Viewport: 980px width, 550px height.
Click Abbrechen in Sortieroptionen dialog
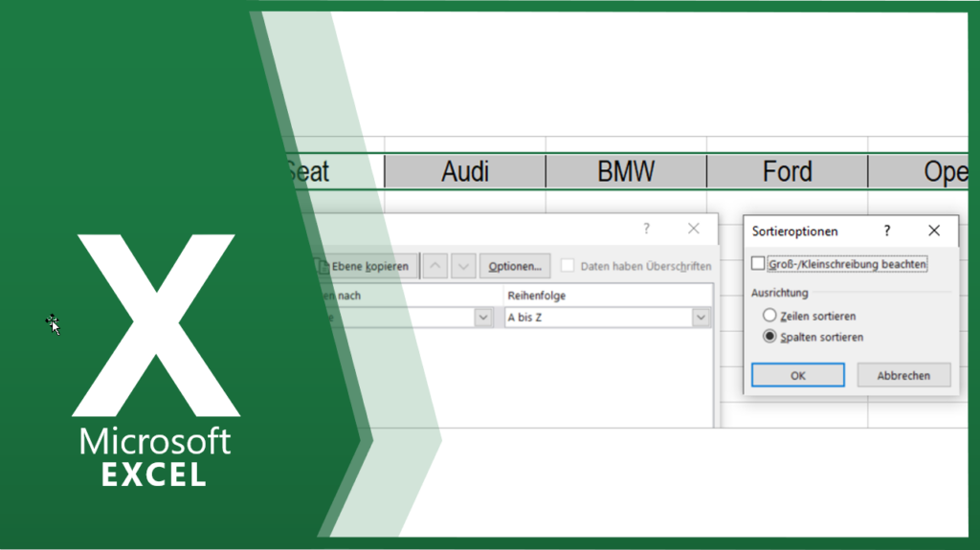tap(903, 375)
